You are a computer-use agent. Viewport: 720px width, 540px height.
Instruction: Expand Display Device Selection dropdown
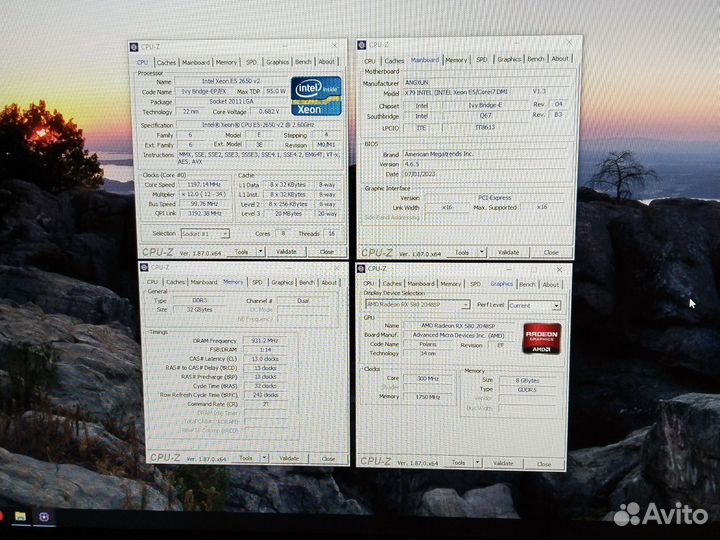pos(417,304)
